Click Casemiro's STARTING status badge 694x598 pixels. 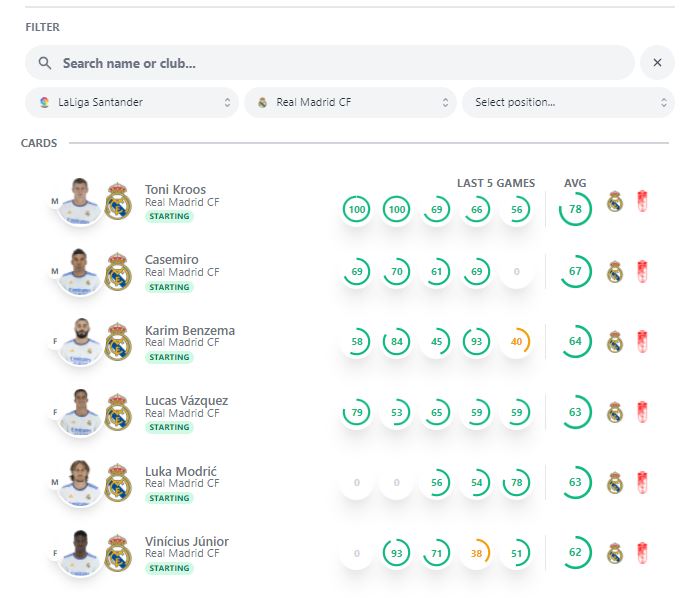169,287
